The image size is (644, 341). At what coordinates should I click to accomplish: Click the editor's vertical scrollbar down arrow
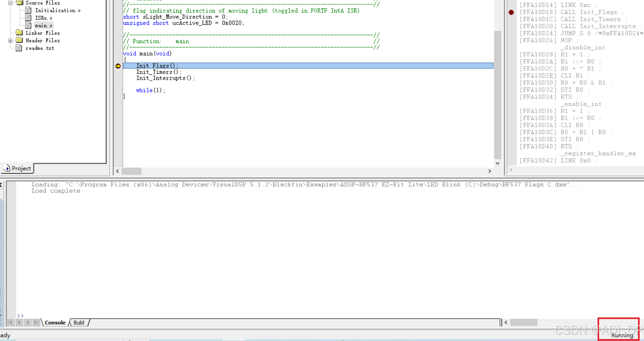click(x=497, y=163)
